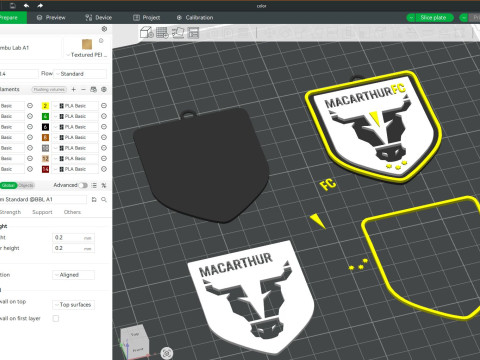
Task: Edit preset icon right of dark red 14 filament
Action: coord(104,169)
